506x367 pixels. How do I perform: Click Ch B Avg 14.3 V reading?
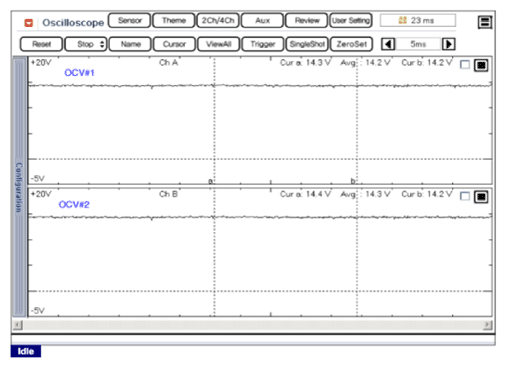click(365, 194)
